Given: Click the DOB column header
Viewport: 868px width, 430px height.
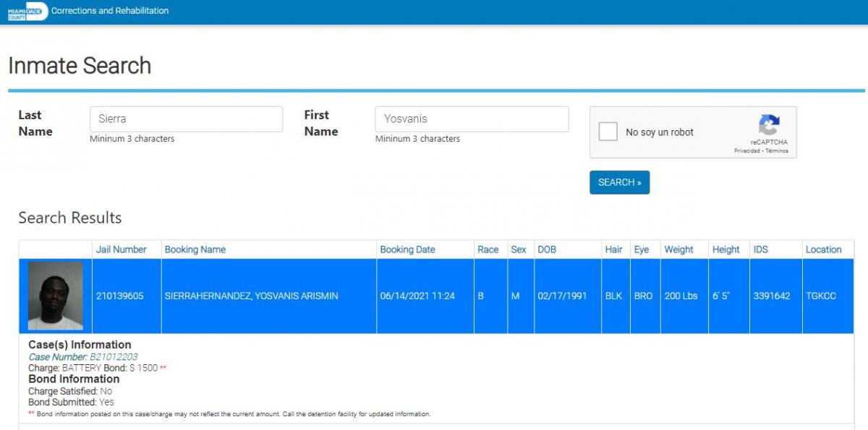Looking at the screenshot, I should [x=546, y=249].
